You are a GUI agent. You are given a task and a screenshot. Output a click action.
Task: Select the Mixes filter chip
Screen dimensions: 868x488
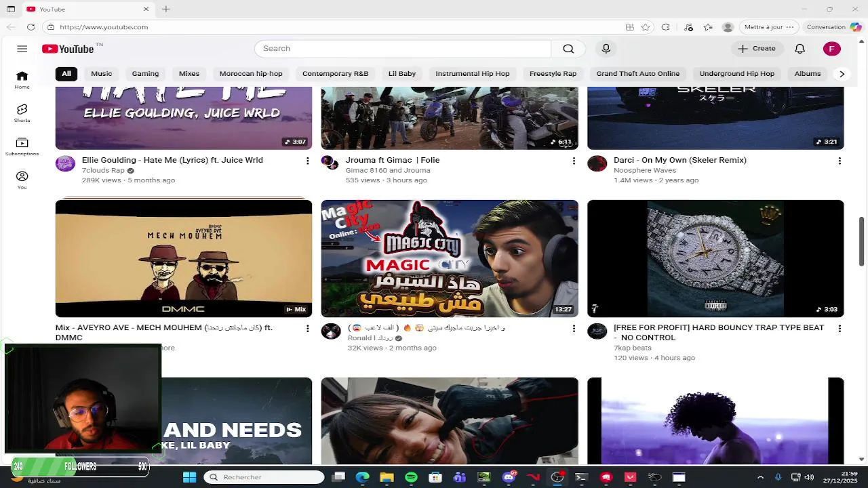pyautogui.click(x=189, y=74)
